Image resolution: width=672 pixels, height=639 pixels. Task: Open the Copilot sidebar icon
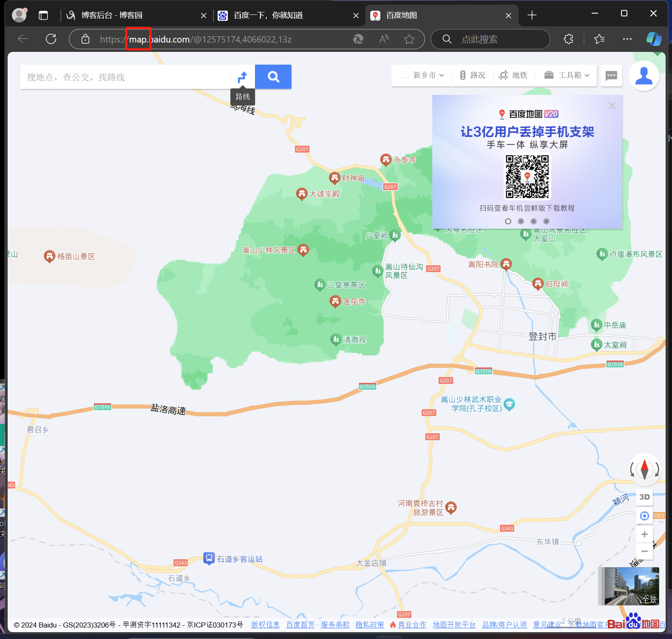click(x=654, y=39)
